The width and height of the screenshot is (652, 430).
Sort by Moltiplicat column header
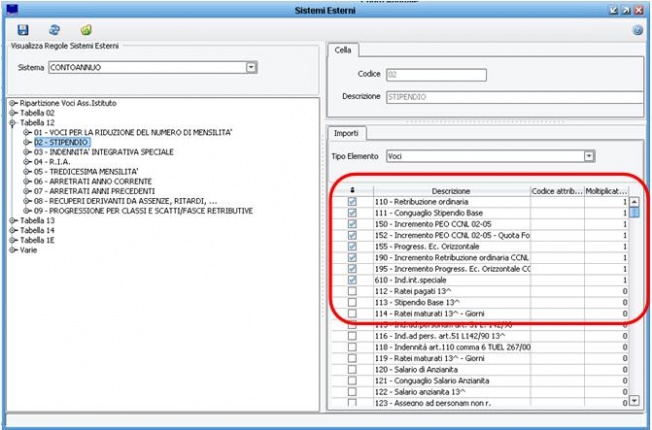click(x=606, y=191)
